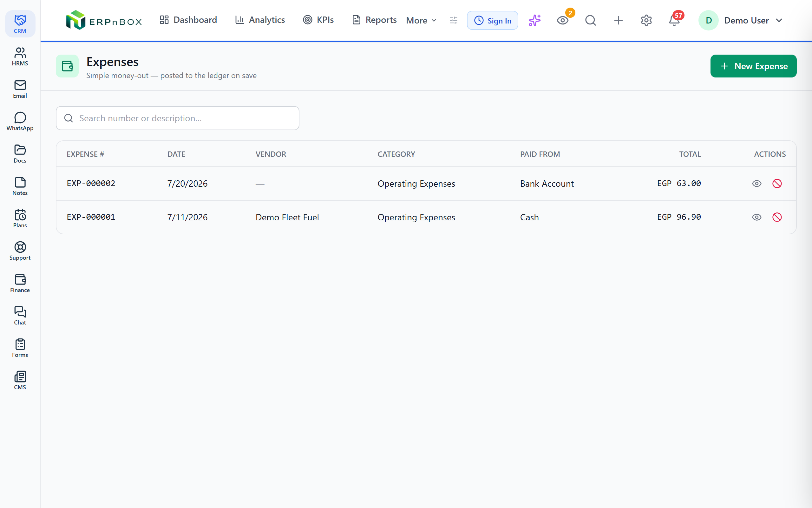This screenshot has width=812, height=508.
Task: Open the CMS module
Action: coord(20,380)
